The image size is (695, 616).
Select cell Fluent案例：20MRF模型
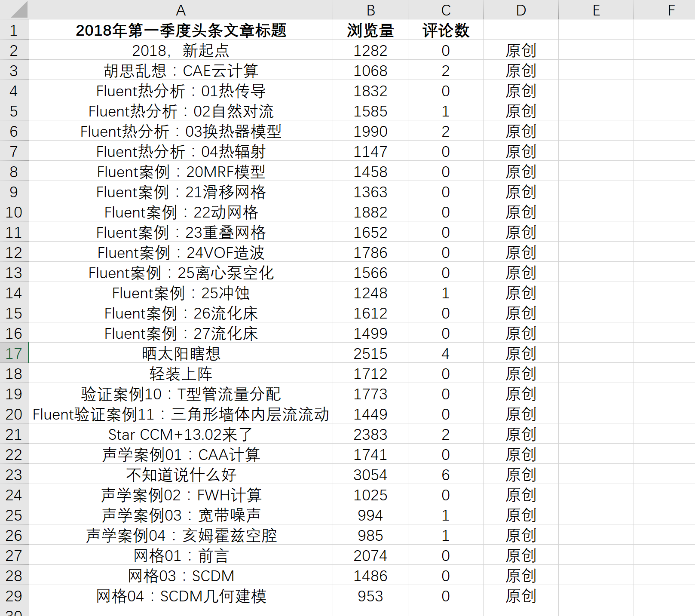(181, 171)
